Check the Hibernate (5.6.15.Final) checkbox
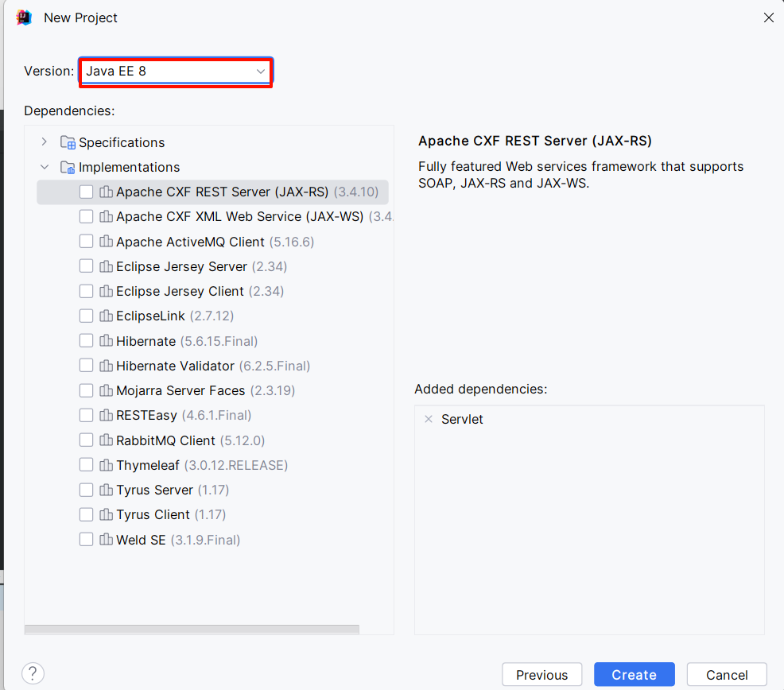This screenshot has height=690, width=784. [x=86, y=341]
